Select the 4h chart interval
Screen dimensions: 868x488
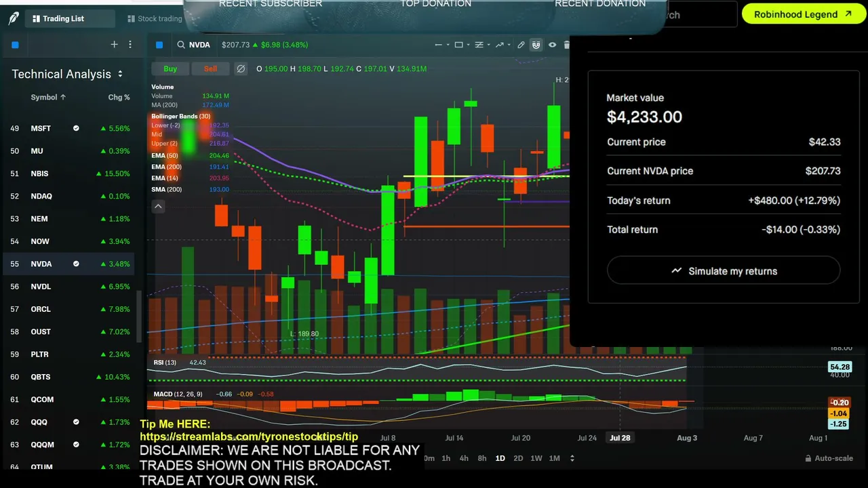464,458
